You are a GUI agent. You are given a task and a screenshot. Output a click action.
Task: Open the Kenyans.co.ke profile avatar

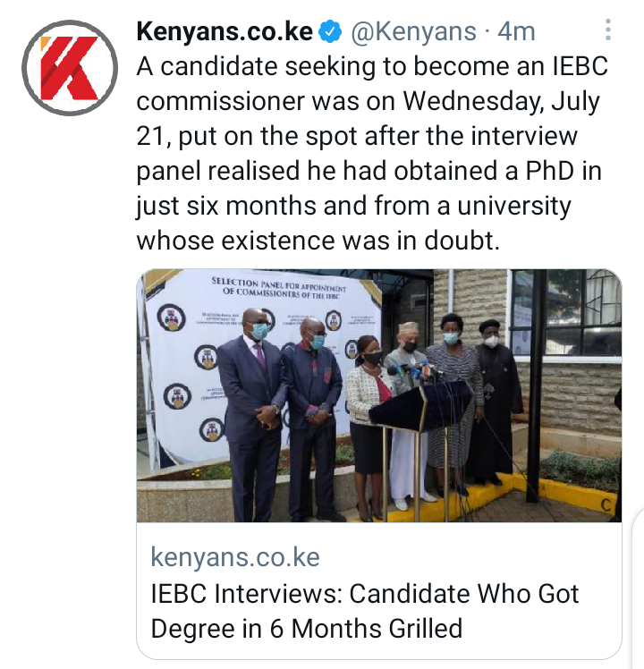[70, 68]
